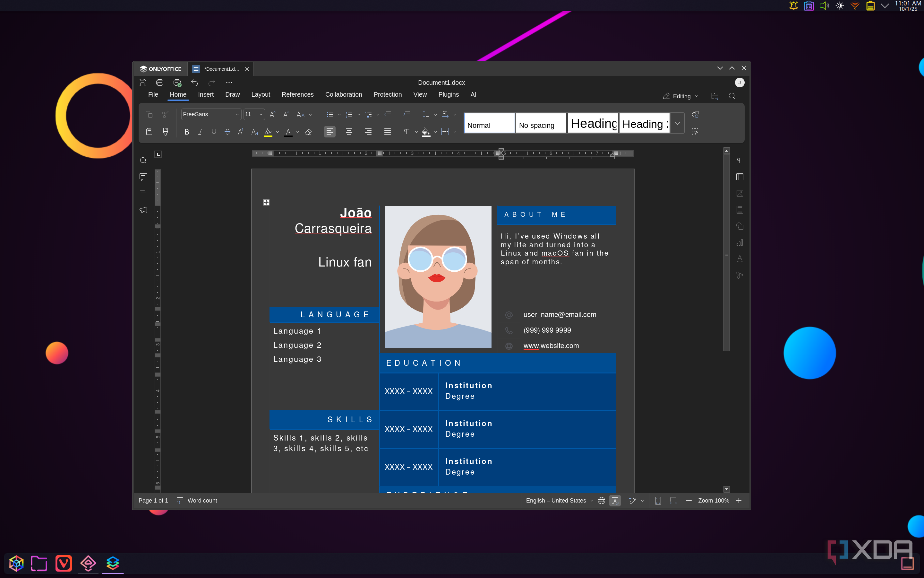Screen dimensions: 924x578
Task: Apply the No spacing style
Action: [541, 123]
